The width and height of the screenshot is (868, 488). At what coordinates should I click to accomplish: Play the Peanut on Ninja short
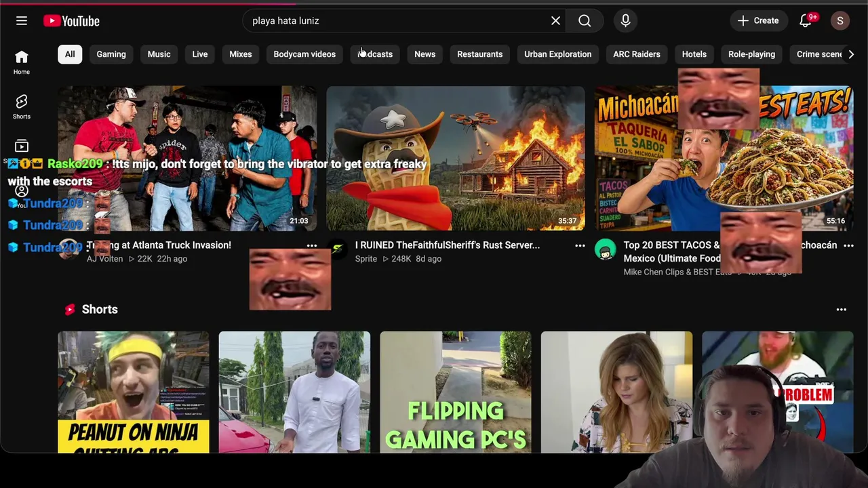click(134, 392)
